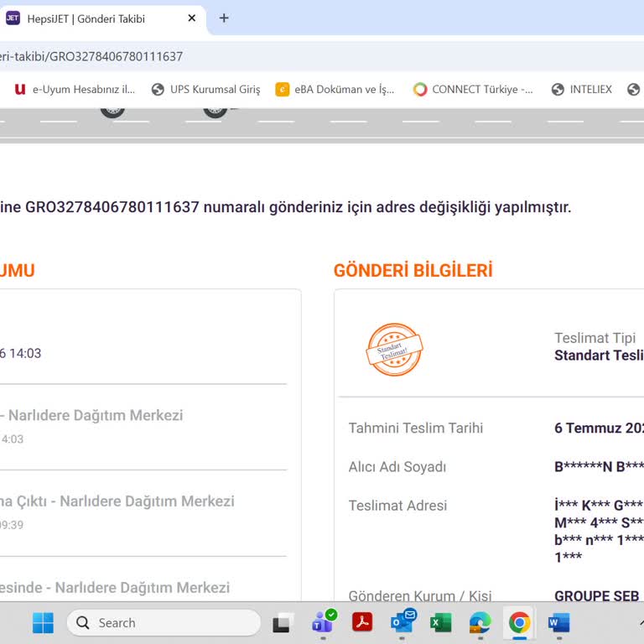
Task: Click the Standart Teslimat stamp icon
Action: pyautogui.click(x=394, y=350)
